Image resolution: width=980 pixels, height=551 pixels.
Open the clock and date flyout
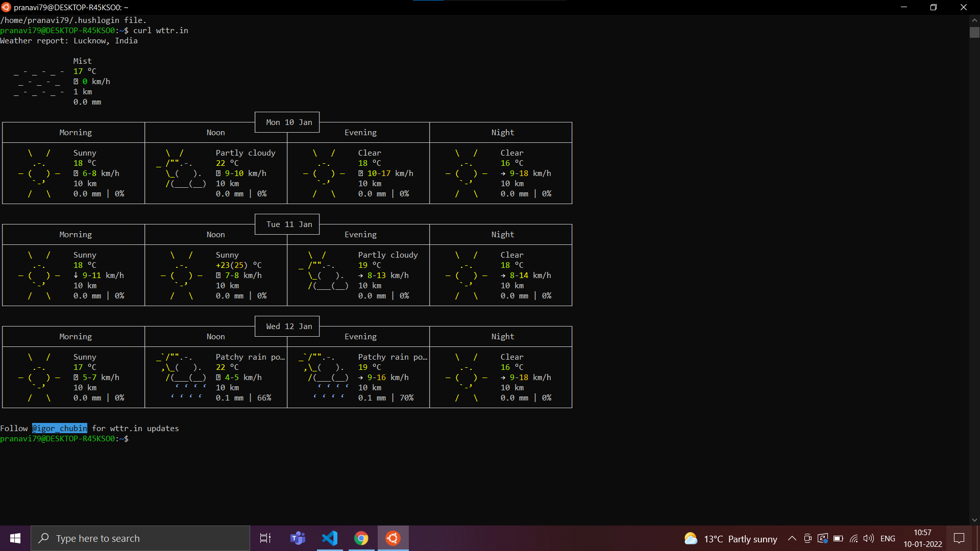pos(922,538)
